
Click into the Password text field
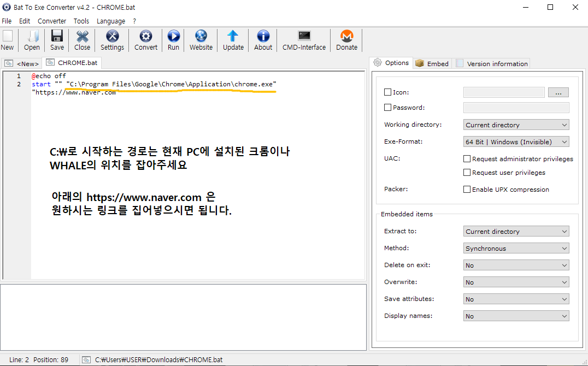[x=516, y=108]
